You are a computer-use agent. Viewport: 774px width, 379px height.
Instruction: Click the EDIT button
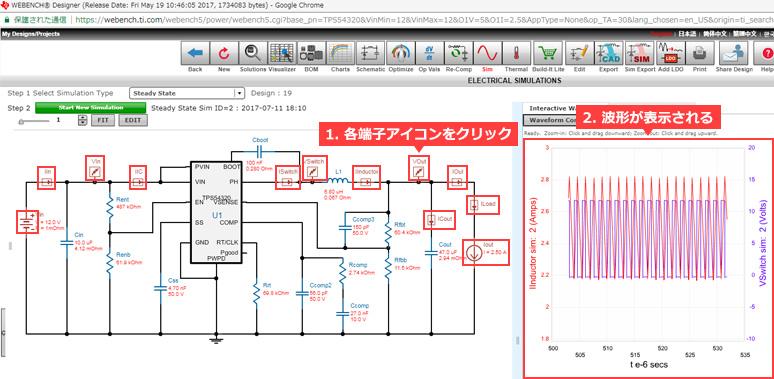coord(133,120)
